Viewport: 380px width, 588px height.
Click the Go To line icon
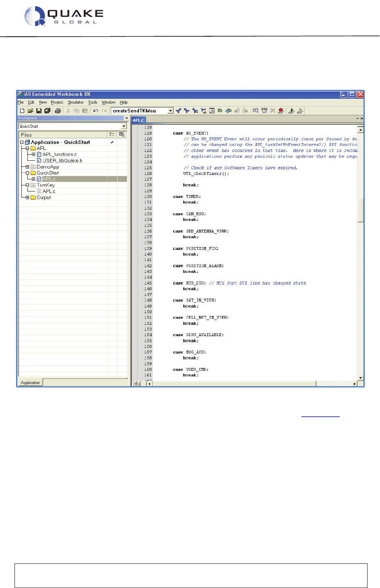tap(212, 110)
